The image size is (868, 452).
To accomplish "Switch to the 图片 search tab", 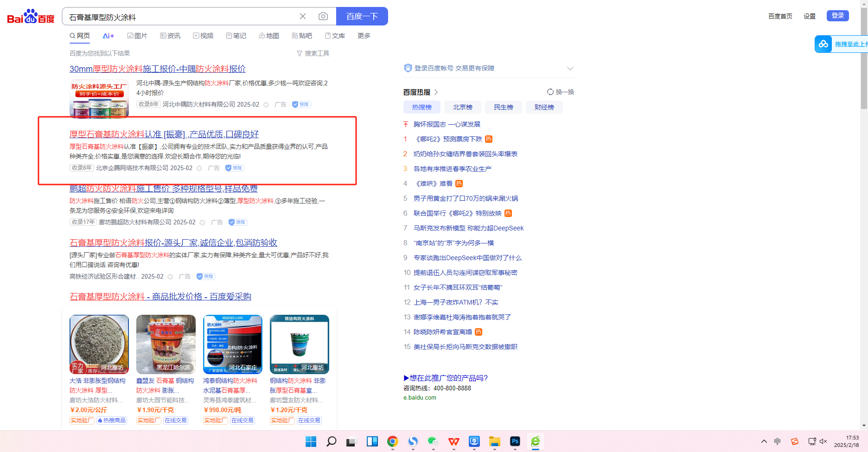I will tap(137, 36).
